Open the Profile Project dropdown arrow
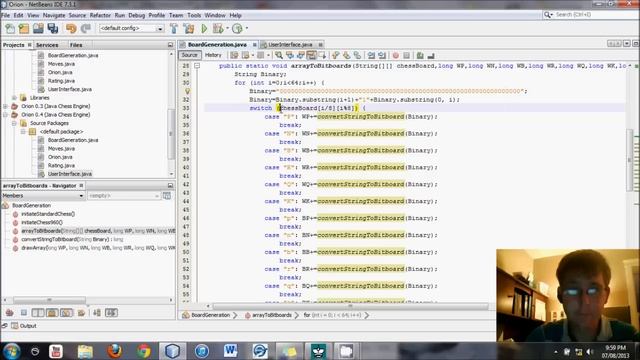640x360 pixels. coord(247,28)
